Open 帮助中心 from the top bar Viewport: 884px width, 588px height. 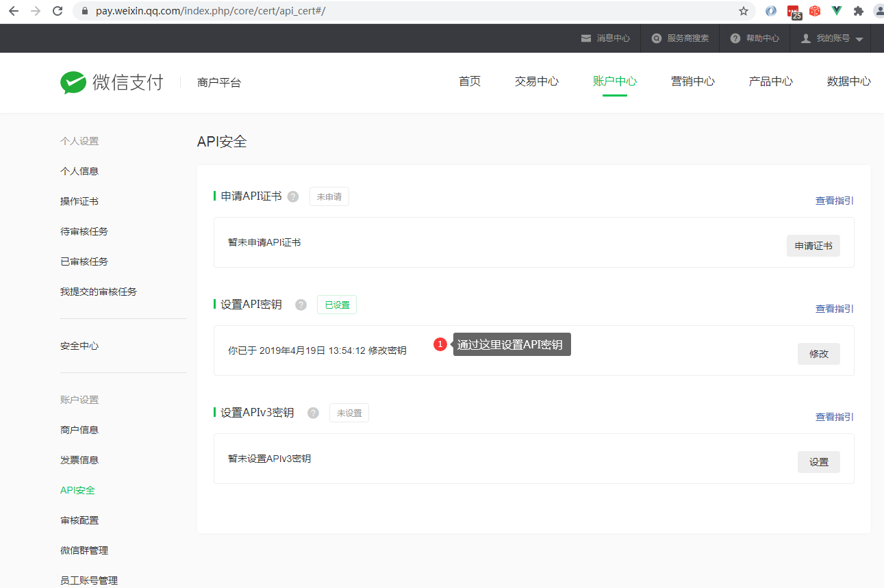755,38
